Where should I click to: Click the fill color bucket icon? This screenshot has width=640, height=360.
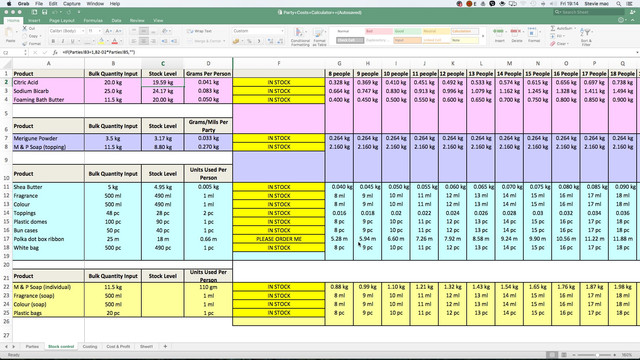101,41
